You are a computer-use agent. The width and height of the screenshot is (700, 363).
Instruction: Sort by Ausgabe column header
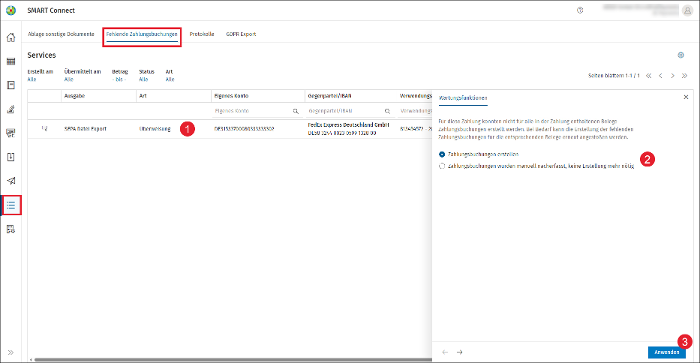[x=75, y=96]
